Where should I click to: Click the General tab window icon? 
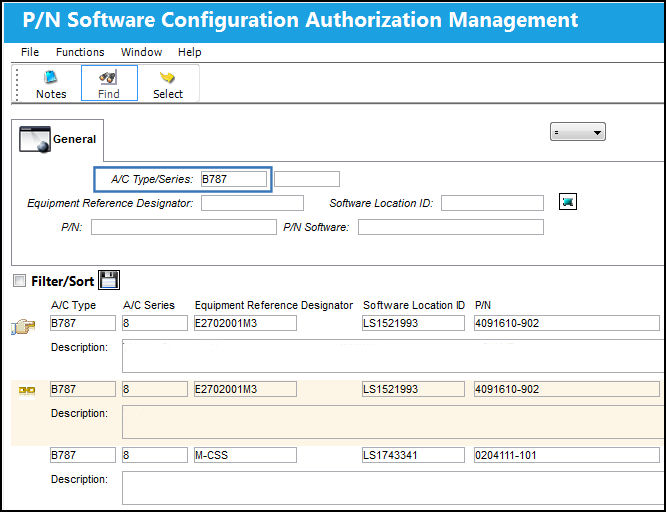point(35,139)
